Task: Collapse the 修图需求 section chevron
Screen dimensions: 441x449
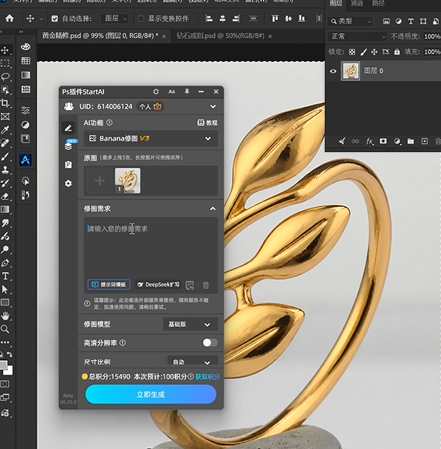Action: tap(212, 209)
